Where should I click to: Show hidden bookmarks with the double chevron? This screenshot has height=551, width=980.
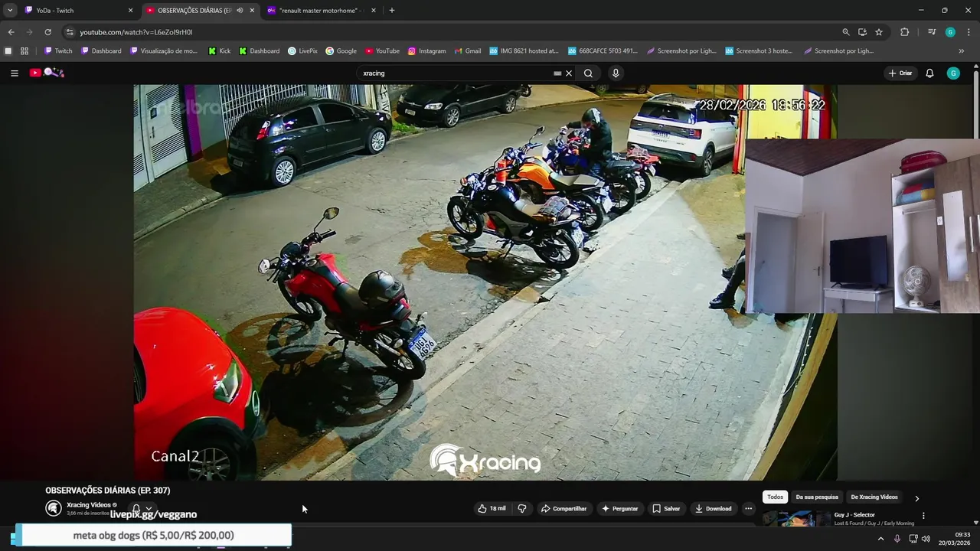click(x=962, y=51)
